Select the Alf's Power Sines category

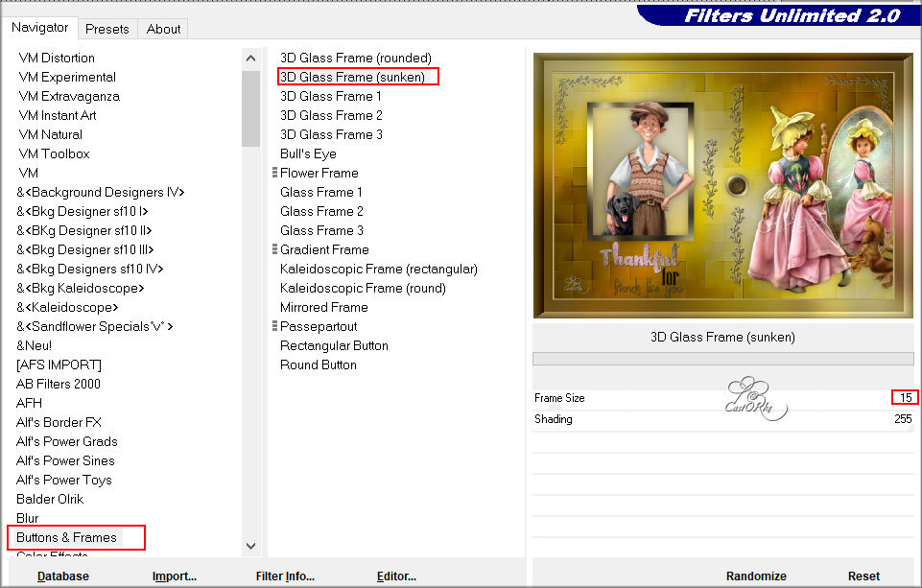click(x=65, y=461)
